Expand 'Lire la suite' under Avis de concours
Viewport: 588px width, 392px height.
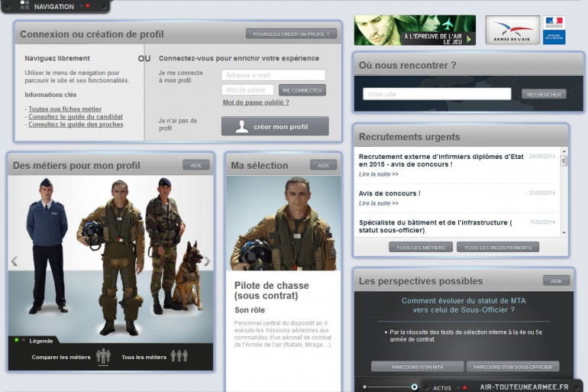(x=379, y=203)
